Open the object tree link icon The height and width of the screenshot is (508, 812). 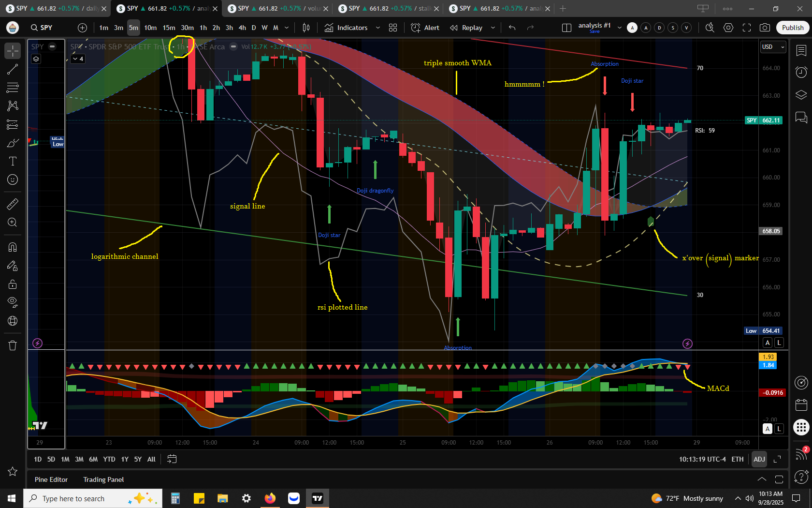click(x=13, y=321)
